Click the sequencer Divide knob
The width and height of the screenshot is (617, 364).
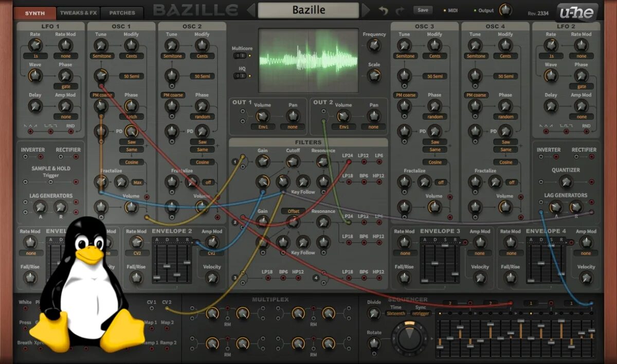[x=374, y=313]
